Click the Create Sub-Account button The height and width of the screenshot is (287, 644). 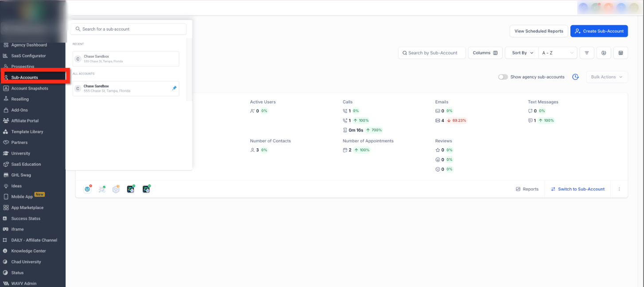pyautogui.click(x=599, y=31)
